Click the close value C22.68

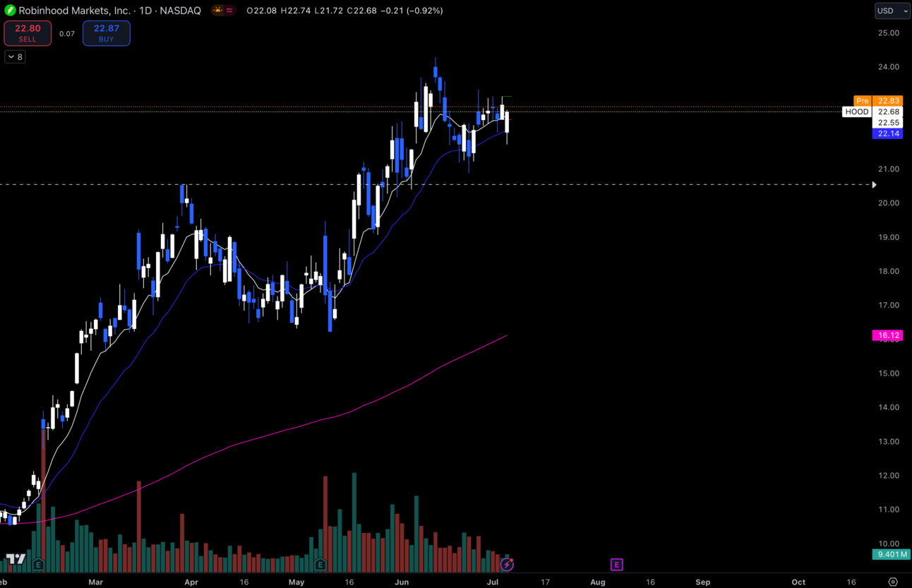click(x=361, y=11)
